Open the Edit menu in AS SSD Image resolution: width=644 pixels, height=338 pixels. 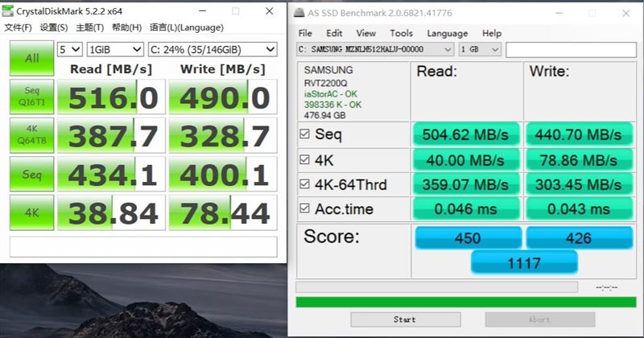(x=334, y=33)
